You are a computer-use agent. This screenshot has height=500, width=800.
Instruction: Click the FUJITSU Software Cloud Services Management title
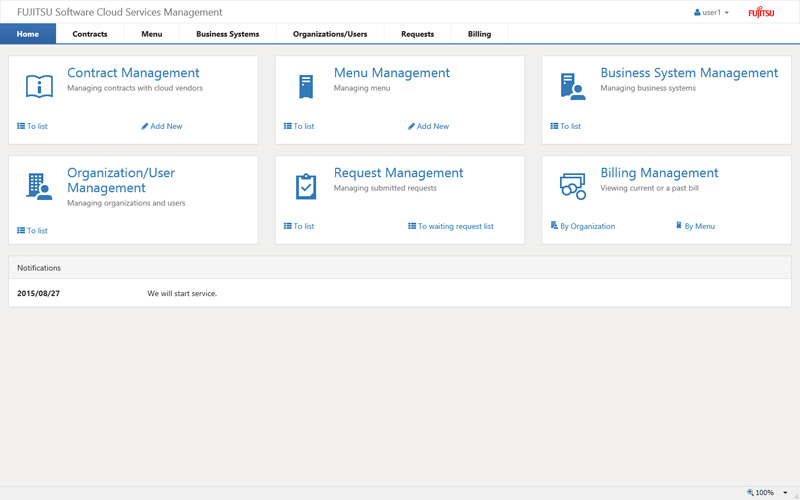click(120, 12)
